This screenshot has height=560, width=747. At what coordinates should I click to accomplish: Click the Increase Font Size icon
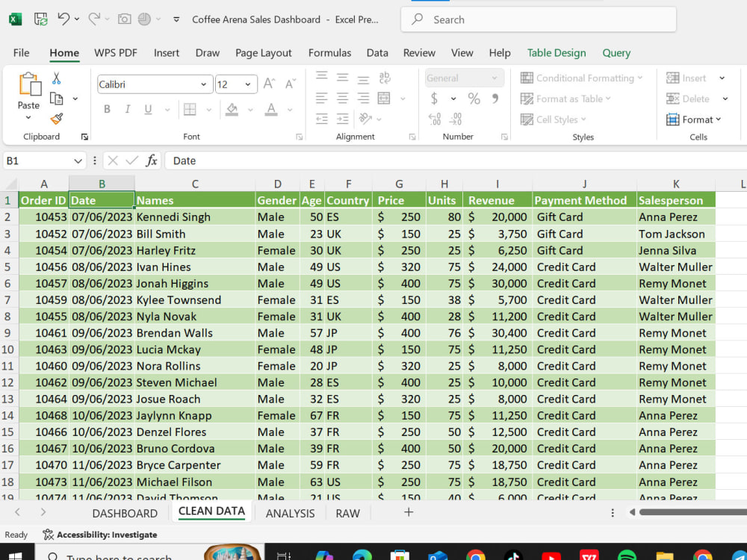269,84
